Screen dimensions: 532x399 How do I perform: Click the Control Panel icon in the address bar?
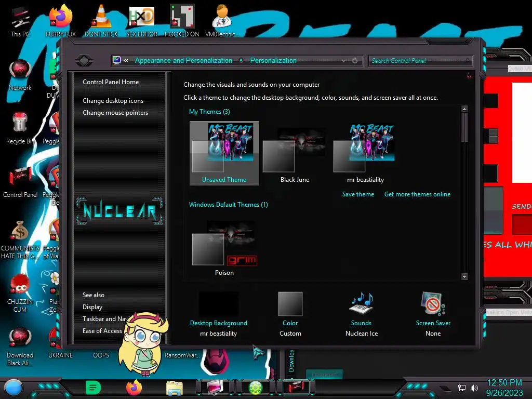click(x=117, y=60)
